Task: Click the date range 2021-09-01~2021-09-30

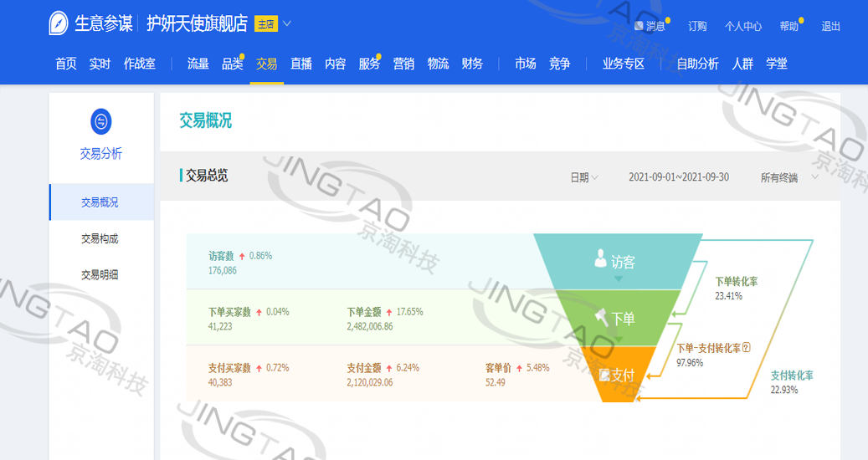Action: tap(679, 177)
